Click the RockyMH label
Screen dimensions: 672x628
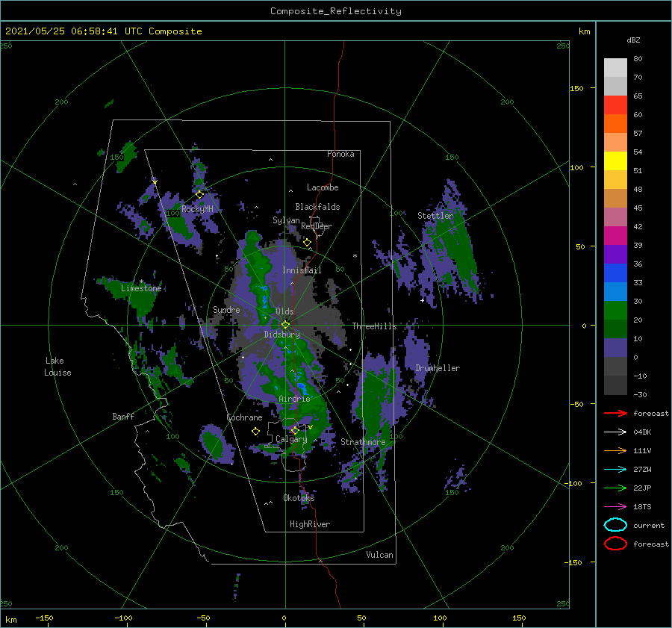pos(197,209)
